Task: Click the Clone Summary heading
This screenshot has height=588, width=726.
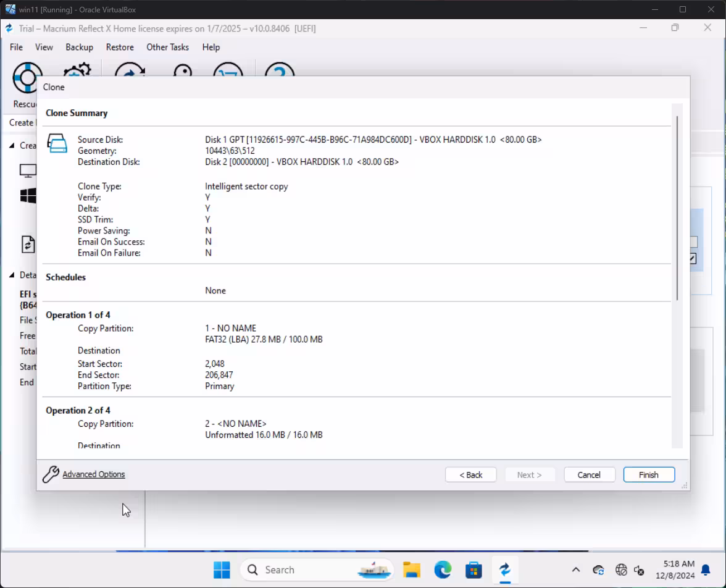Action: [x=77, y=113]
